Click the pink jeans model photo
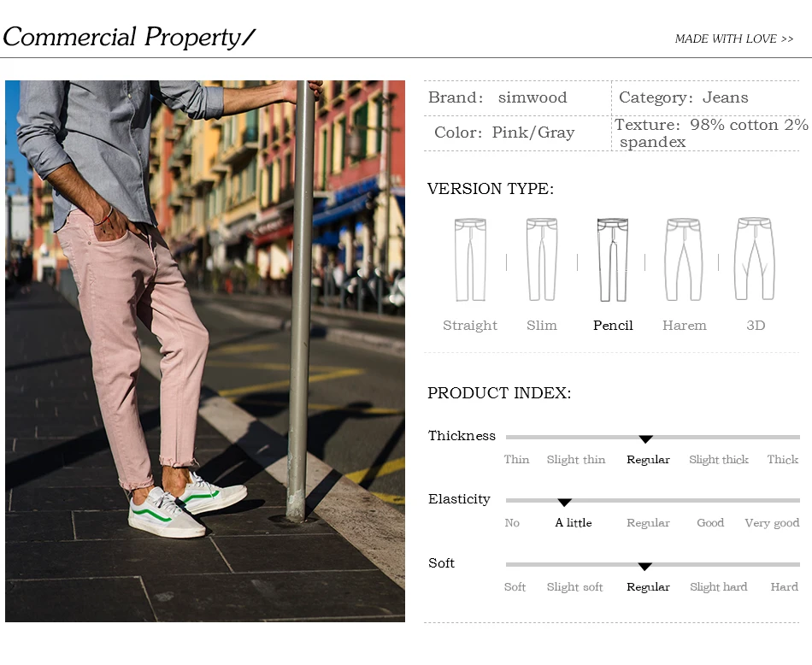Screen dimensions: 812x665 pyautogui.click(x=205, y=351)
